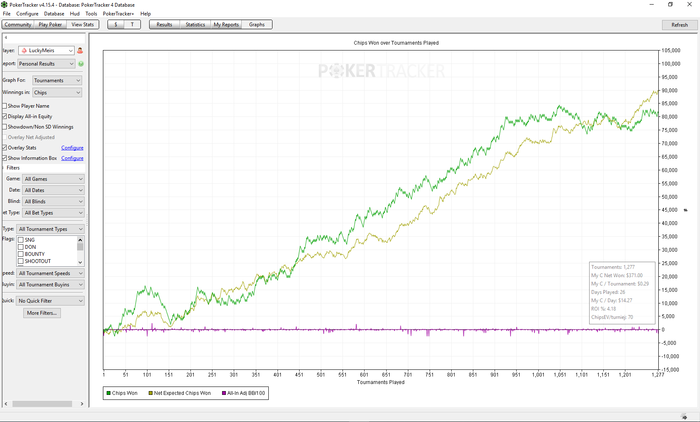Screen dimensions: 700x422
Task: Open the No Quick Filter dropdown
Action: tap(50, 301)
